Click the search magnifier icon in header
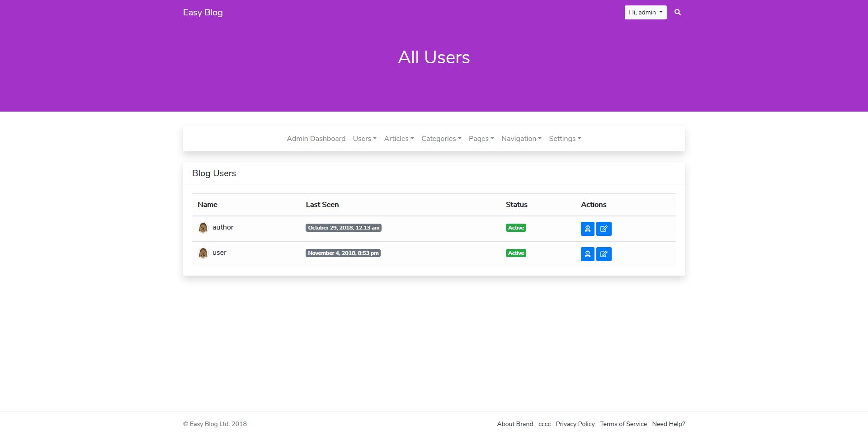The height and width of the screenshot is (436, 868). 677,12
